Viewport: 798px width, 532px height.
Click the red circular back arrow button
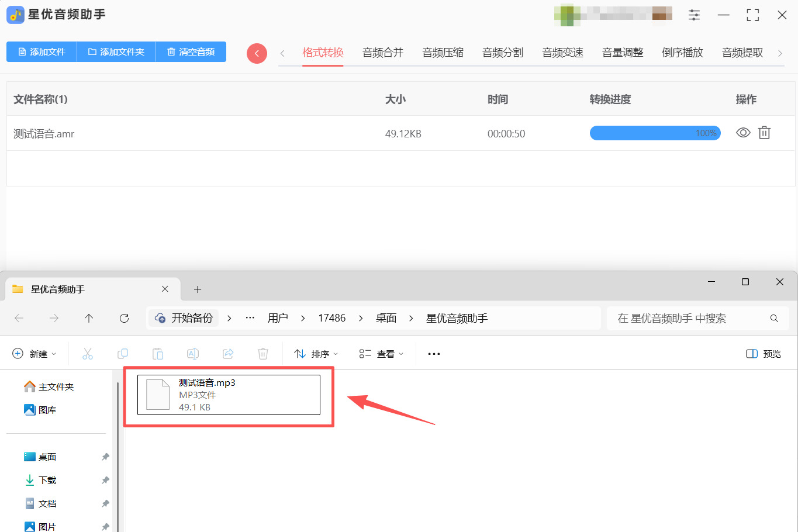pos(257,53)
